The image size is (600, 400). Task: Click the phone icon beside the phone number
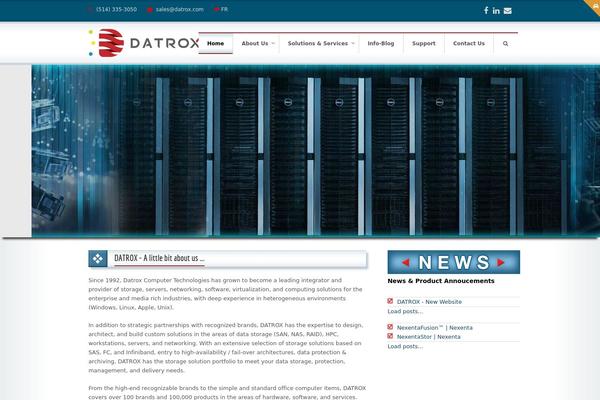tap(90, 9)
